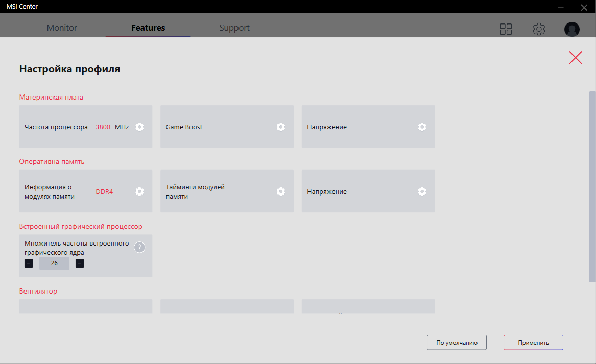The height and width of the screenshot is (364, 596).
Task: Click the user account avatar
Action: point(571,29)
